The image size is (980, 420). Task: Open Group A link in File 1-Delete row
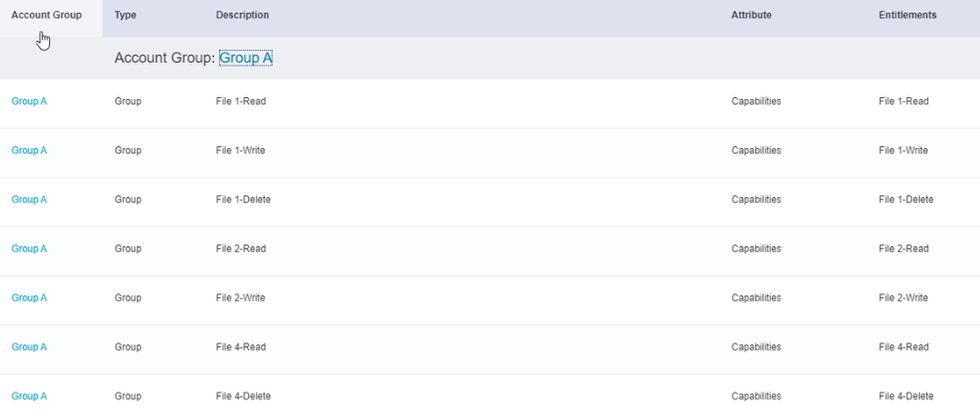click(28, 199)
